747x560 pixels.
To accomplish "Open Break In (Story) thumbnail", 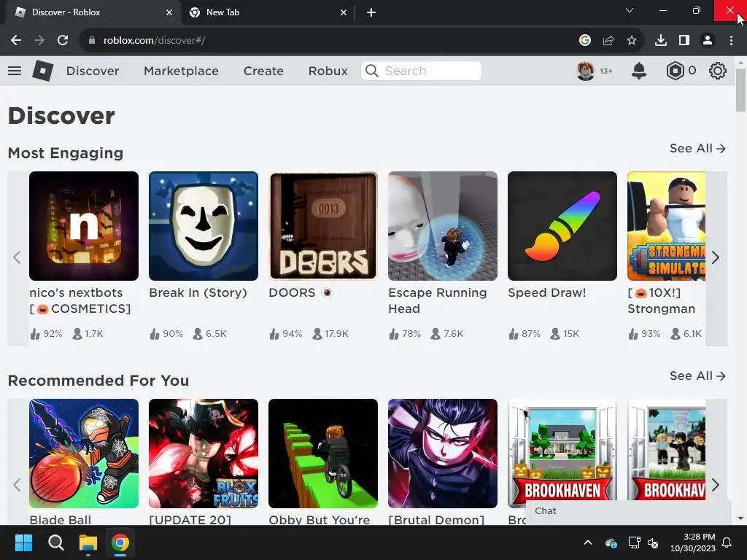I will coord(204,226).
